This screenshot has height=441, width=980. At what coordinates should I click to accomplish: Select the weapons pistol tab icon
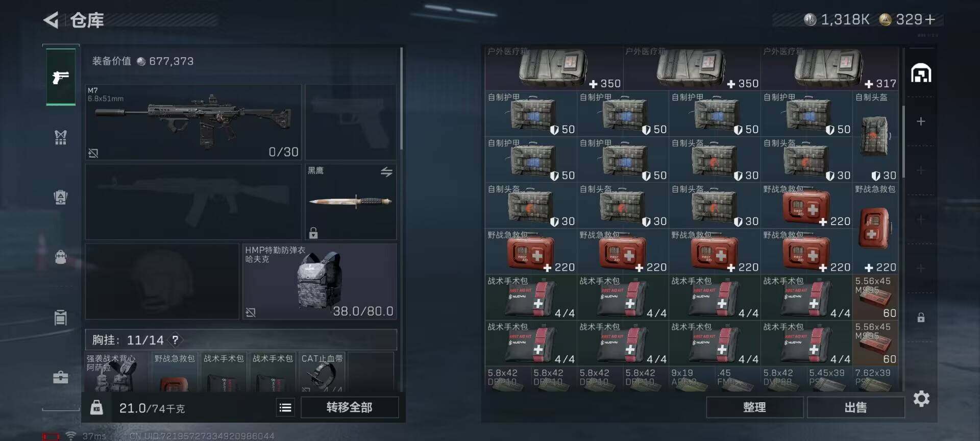pyautogui.click(x=61, y=77)
